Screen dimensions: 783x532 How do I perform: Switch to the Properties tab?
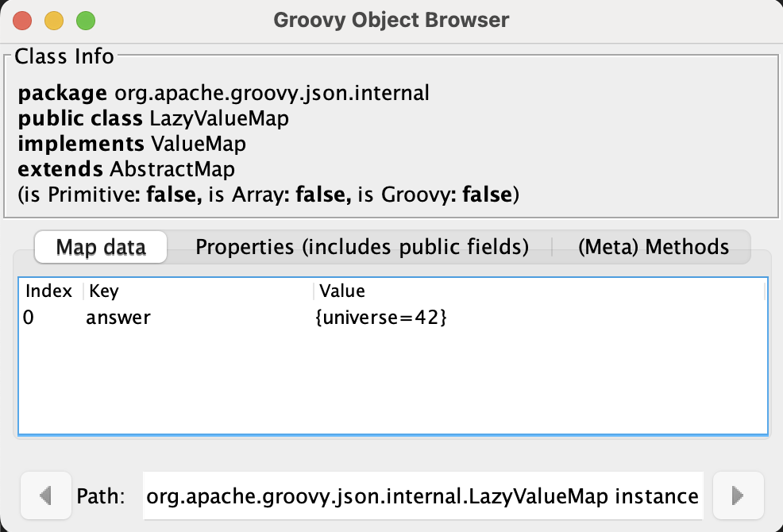[362, 247]
